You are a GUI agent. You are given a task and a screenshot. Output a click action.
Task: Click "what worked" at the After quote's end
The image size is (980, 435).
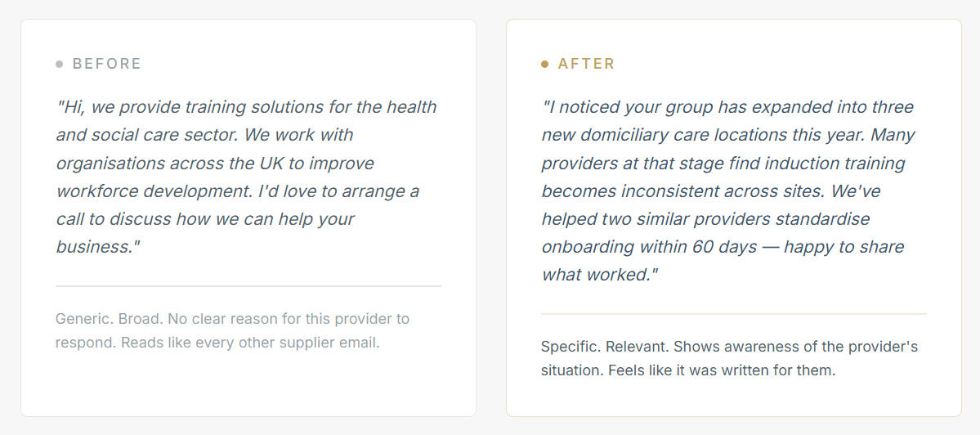[x=598, y=275]
